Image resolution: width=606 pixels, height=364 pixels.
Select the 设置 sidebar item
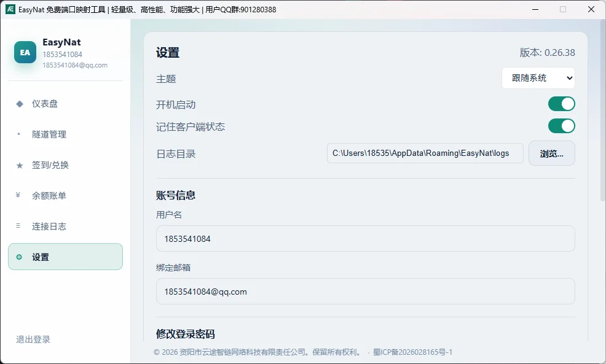(65, 257)
